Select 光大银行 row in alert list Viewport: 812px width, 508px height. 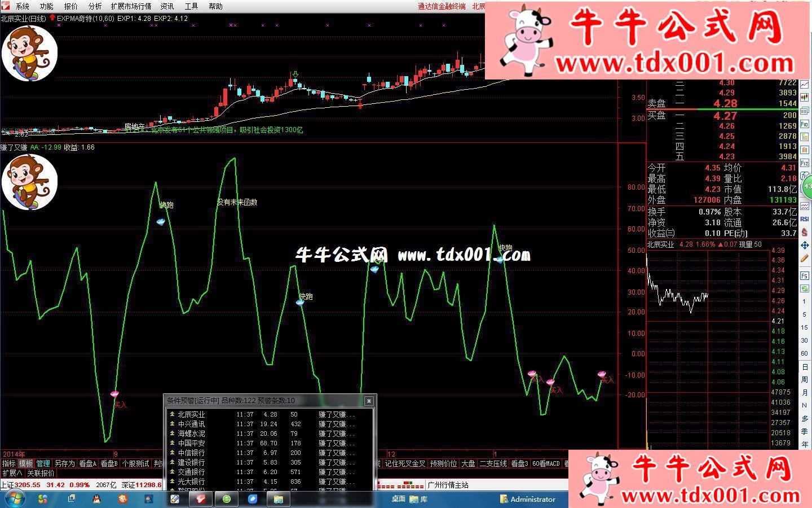point(271,481)
